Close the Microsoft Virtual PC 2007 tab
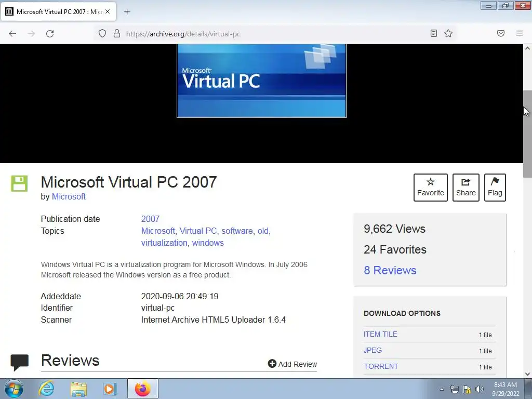This screenshot has width=532, height=399. 108,11
